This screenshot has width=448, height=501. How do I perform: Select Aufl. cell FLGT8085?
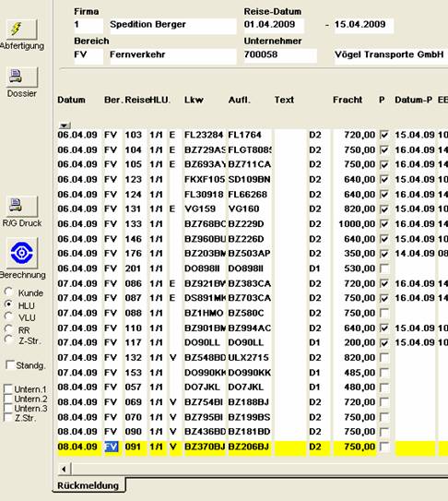pyautogui.click(x=250, y=149)
